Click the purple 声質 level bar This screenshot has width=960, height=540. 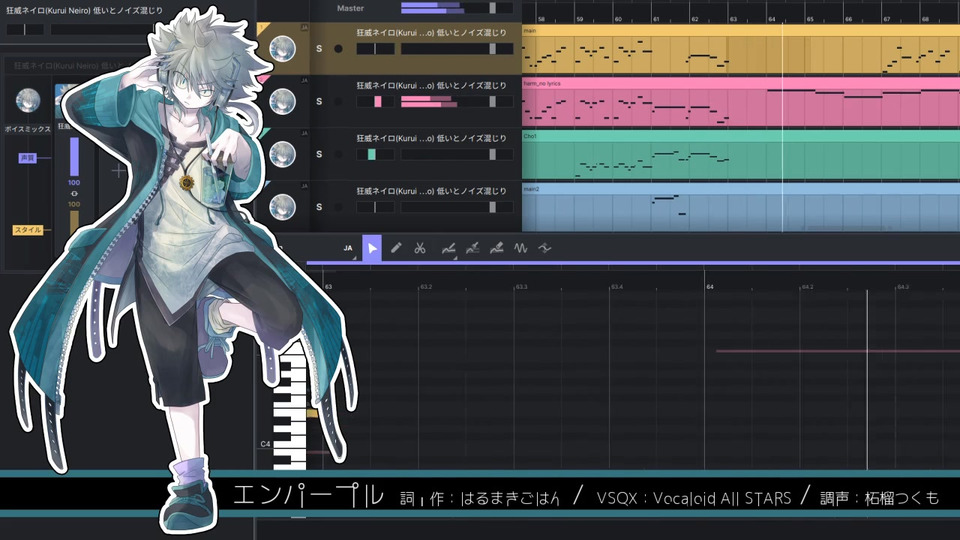[x=74, y=157]
